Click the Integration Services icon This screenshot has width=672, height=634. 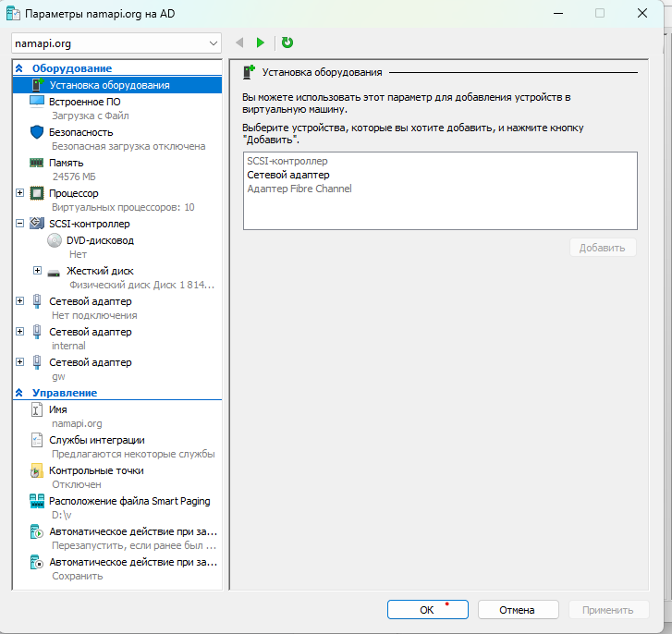pyautogui.click(x=36, y=441)
